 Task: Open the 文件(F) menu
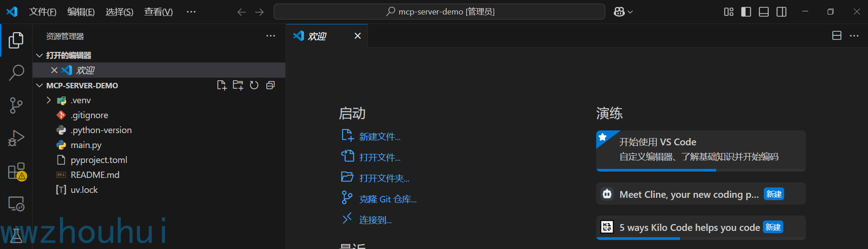[x=43, y=12]
